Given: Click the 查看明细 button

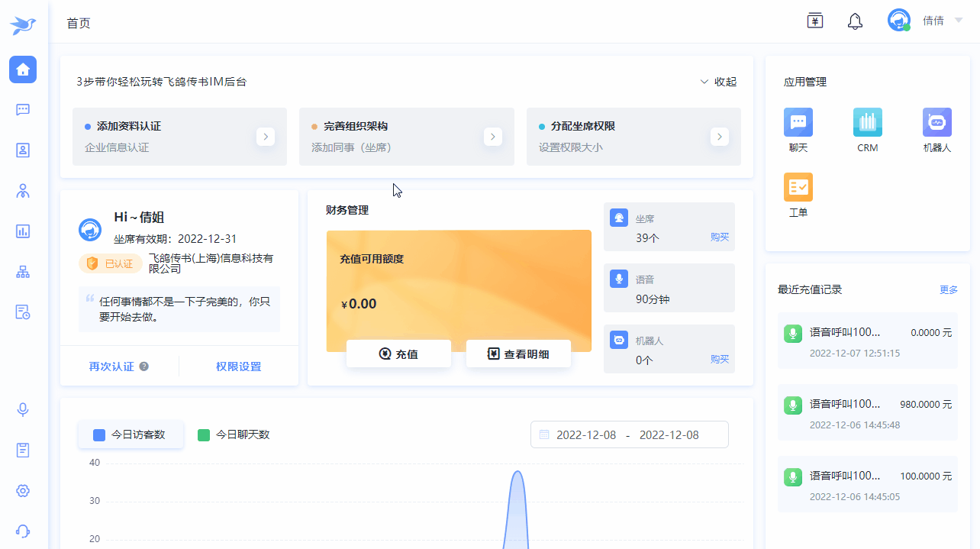Looking at the screenshot, I should pyautogui.click(x=518, y=354).
